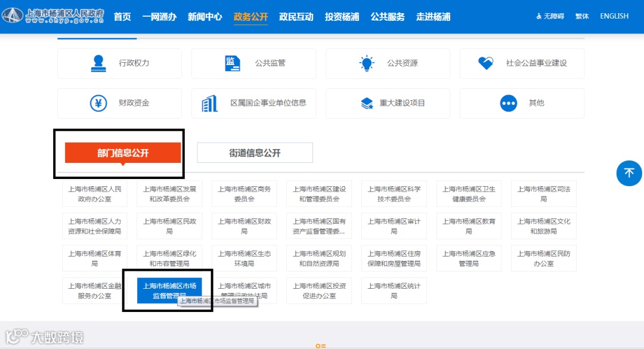Open 上海市杨浦区绿化和市容管理局 link
The height and width of the screenshot is (349, 644).
coord(169,258)
